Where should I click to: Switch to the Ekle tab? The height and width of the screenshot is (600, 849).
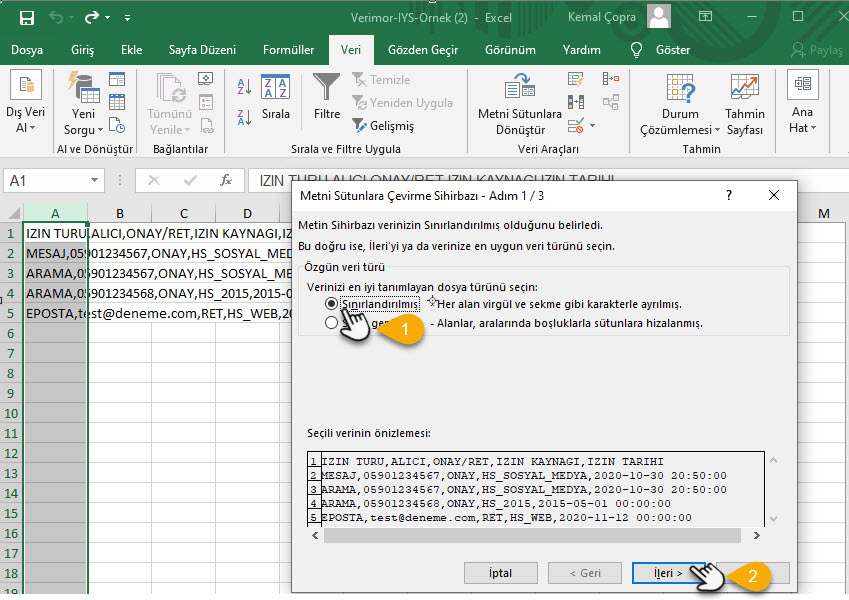131,50
